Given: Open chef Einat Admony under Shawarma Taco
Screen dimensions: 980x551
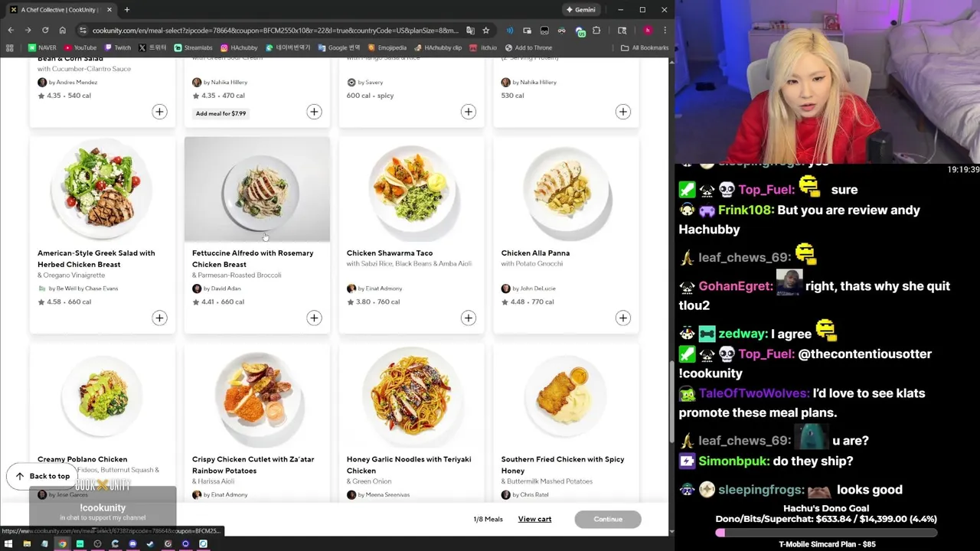Looking at the screenshot, I should (x=374, y=289).
